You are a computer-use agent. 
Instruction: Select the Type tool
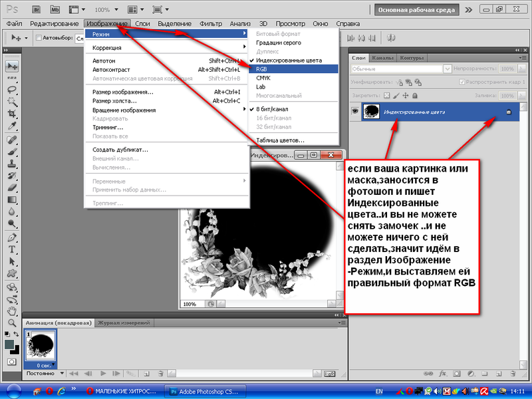12,249
